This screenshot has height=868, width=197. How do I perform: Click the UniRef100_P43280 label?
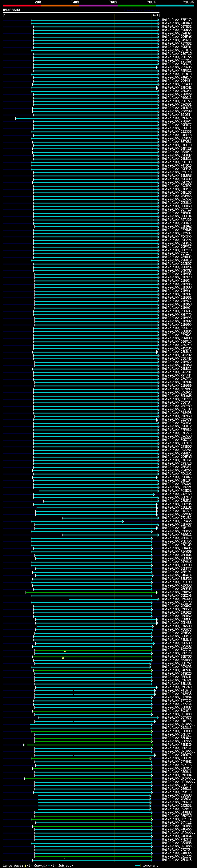pos(177,349)
